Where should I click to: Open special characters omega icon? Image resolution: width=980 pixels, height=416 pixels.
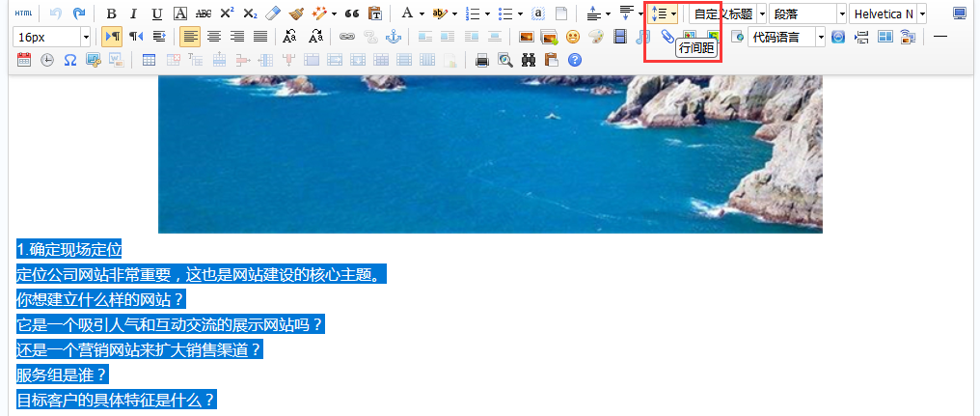click(x=70, y=60)
